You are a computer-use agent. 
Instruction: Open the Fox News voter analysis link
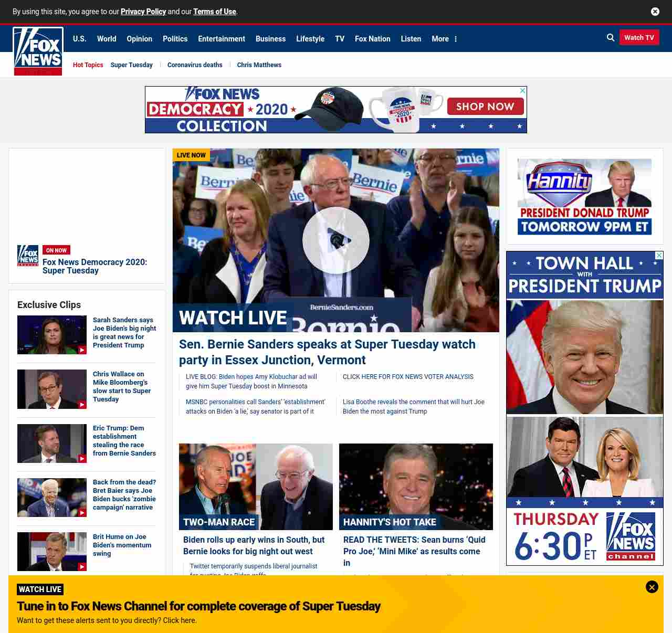[x=408, y=377]
